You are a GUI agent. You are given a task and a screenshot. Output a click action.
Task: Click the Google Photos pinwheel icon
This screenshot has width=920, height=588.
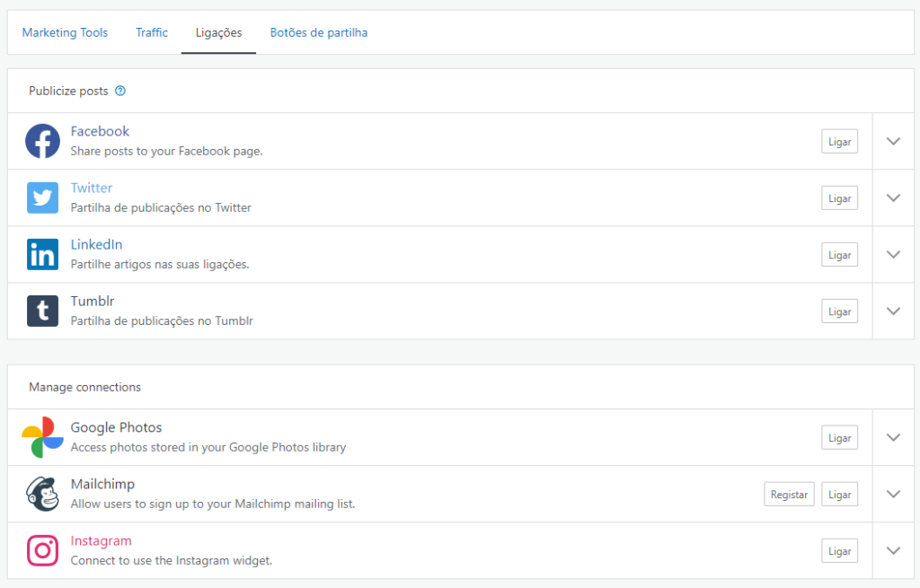[42, 437]
